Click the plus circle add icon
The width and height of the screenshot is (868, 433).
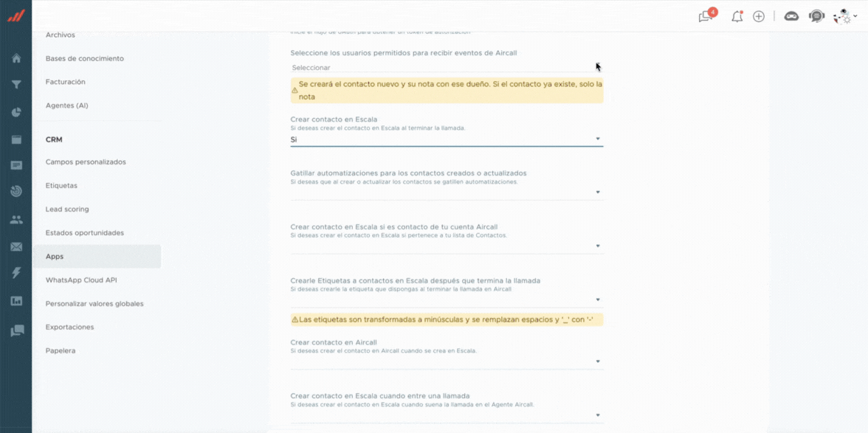pyautogui.click(x=759, y=16)
